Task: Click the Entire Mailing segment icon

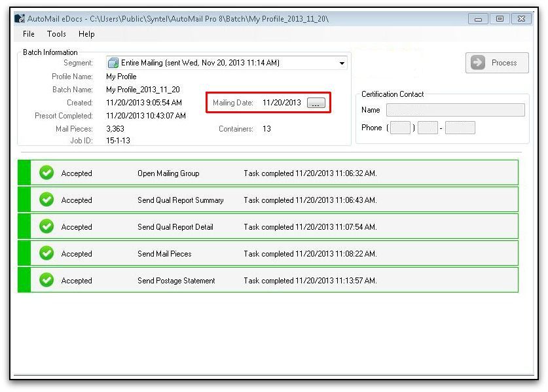Action: [x=113, y=63]
